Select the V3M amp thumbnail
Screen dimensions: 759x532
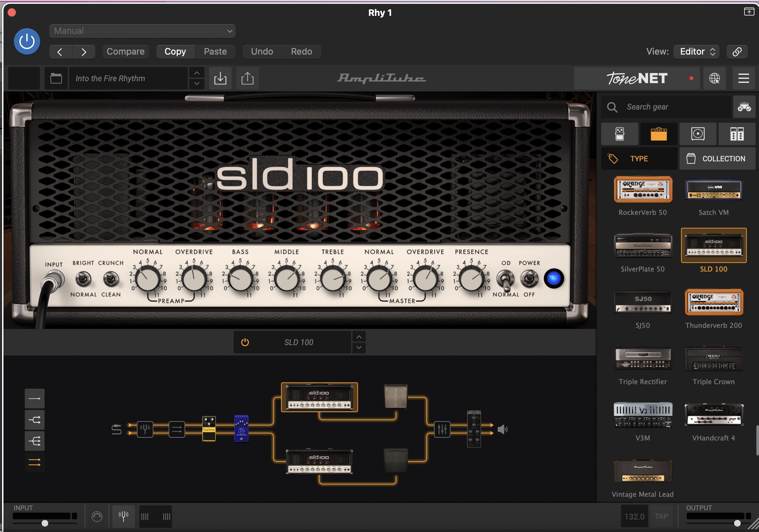pyautogui.click(x=643, y=415)
